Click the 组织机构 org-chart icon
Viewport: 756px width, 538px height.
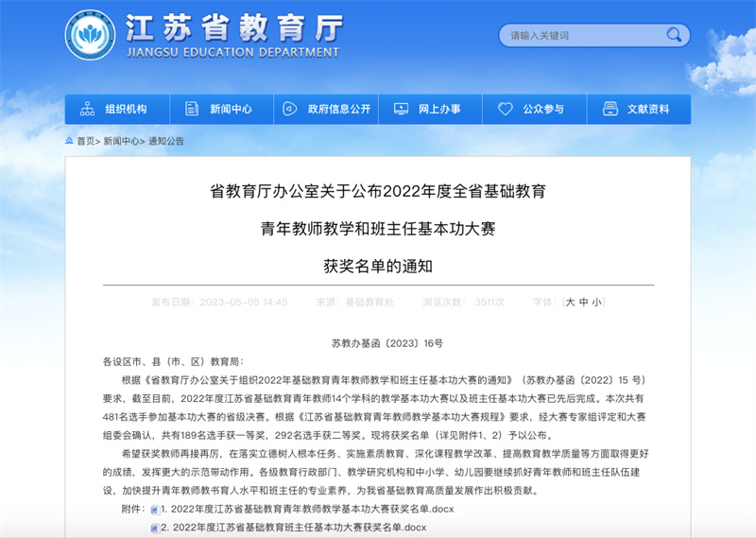87,109
